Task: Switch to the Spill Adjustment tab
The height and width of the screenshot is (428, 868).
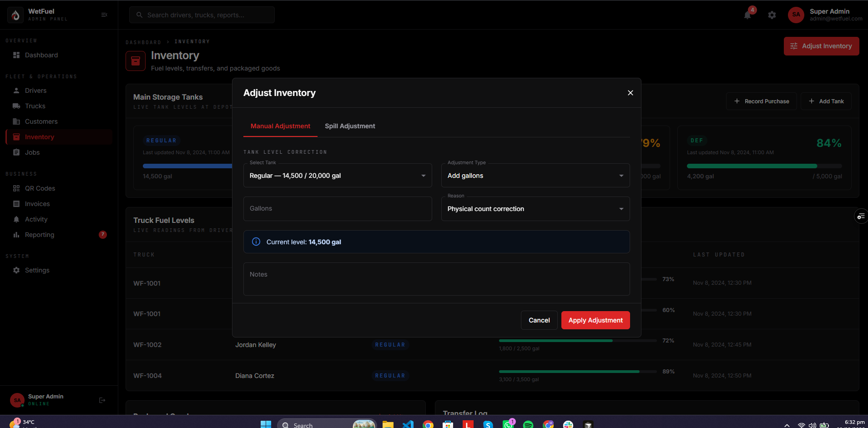Action: tap(350, 126)
